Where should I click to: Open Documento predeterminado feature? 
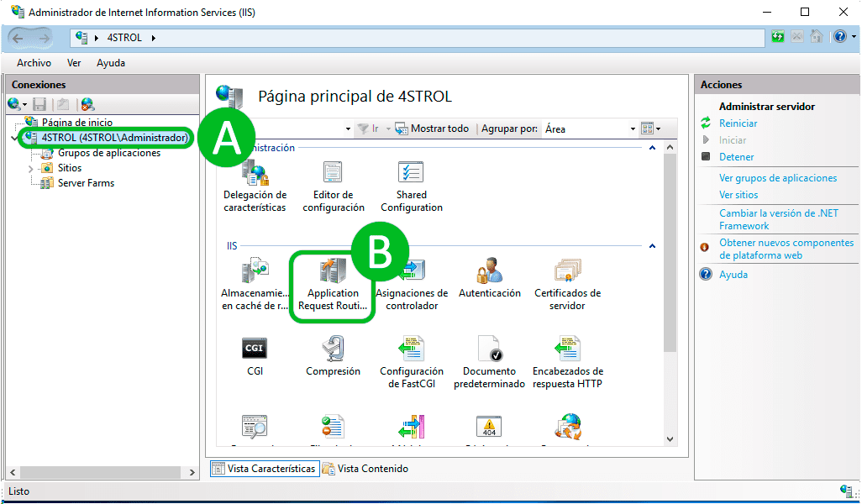(489, 363)
